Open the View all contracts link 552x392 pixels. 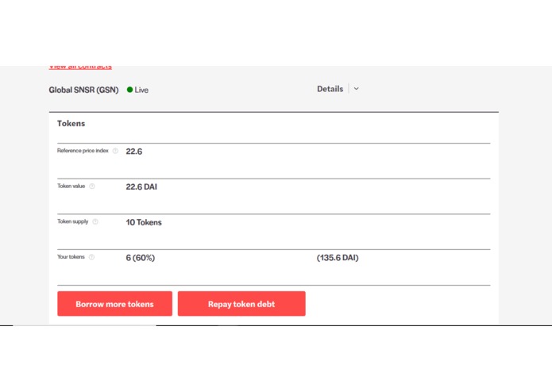(80, 67)
